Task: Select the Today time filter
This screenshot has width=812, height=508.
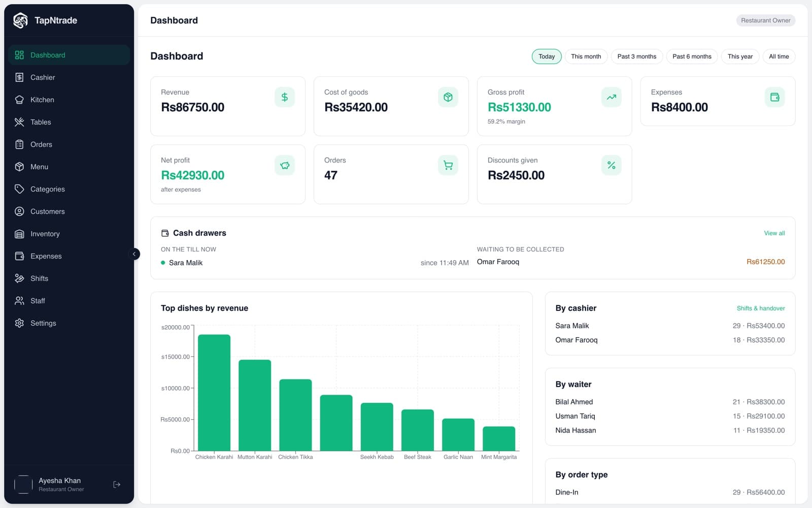Action: pyautogui.click(x=547, y=56)
